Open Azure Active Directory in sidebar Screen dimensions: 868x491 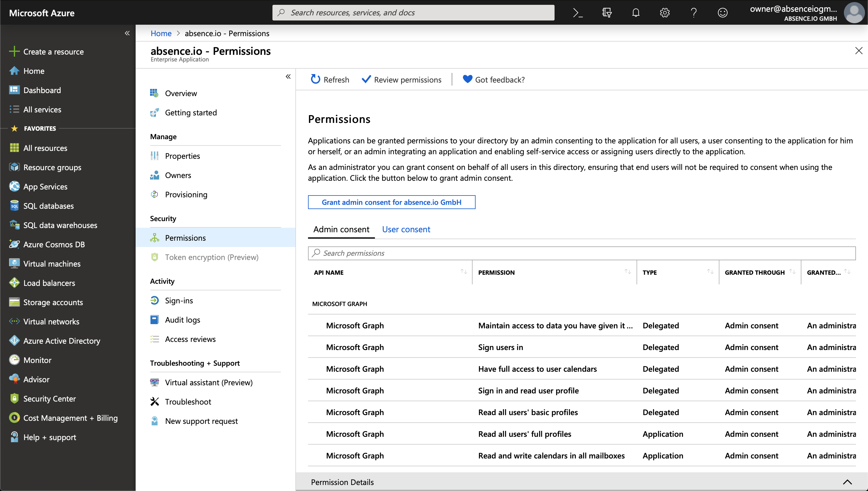[x=61, y=341]
